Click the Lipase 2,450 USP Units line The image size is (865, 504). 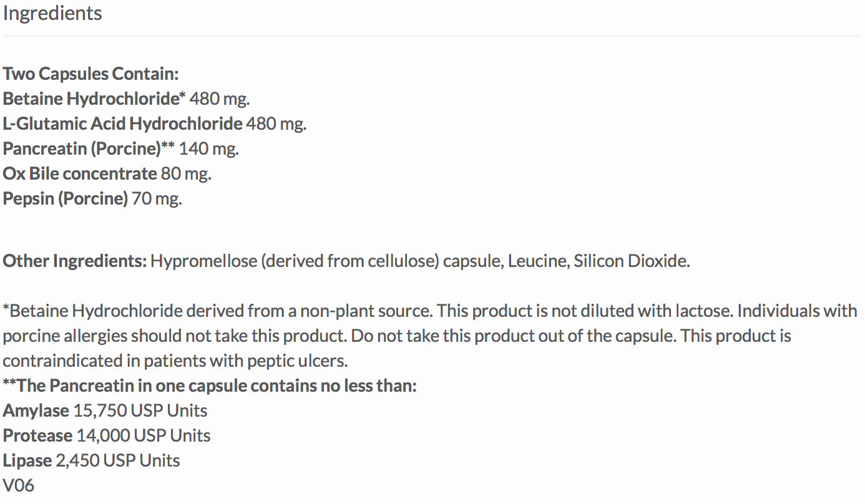coord(91,460)
